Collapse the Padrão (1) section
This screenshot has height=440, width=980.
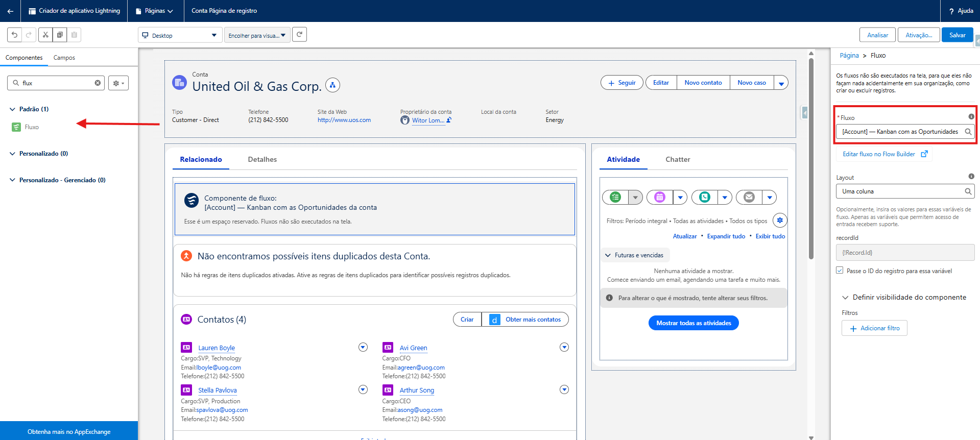12,109
